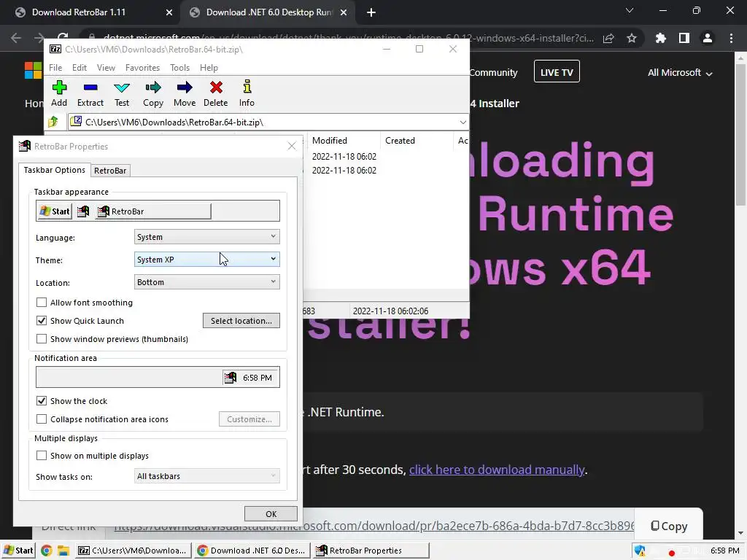Open the View menu in 7-Zip
Viewport: 747px width, 560px height.
pos(106,68)
